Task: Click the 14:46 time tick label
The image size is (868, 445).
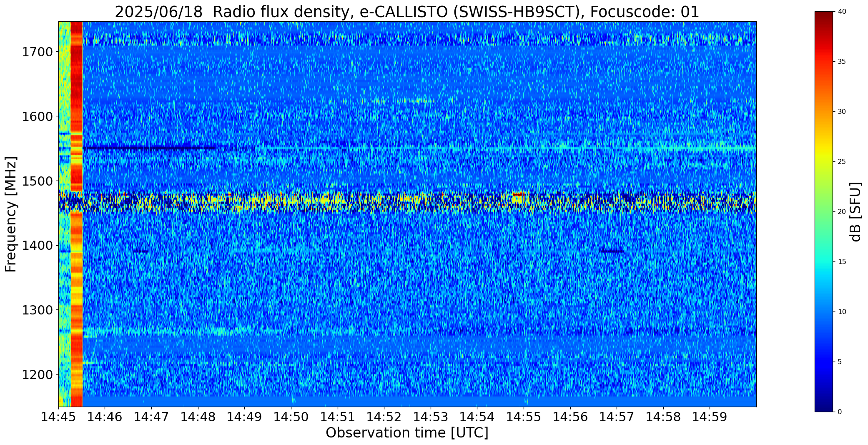Action: [105, 417]
